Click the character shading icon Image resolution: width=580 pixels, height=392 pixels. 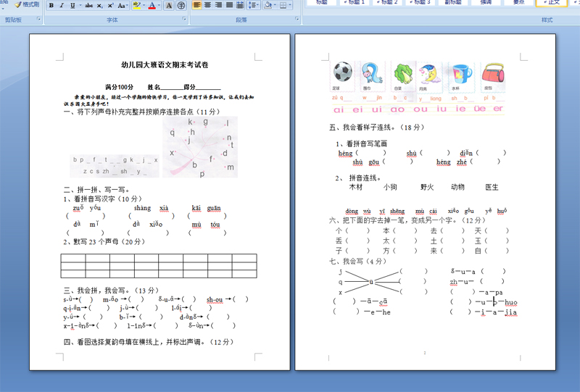(x=169, y=5)
